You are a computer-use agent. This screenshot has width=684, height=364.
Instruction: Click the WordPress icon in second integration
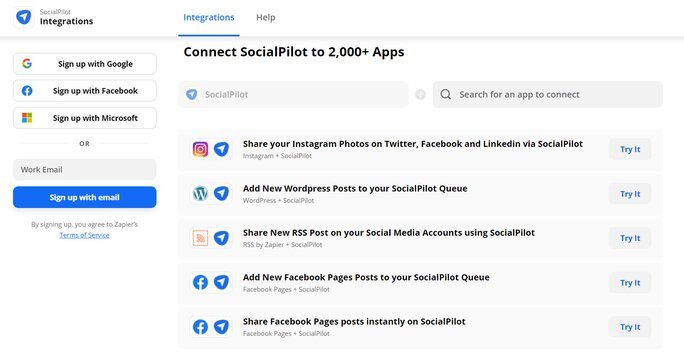200,193
